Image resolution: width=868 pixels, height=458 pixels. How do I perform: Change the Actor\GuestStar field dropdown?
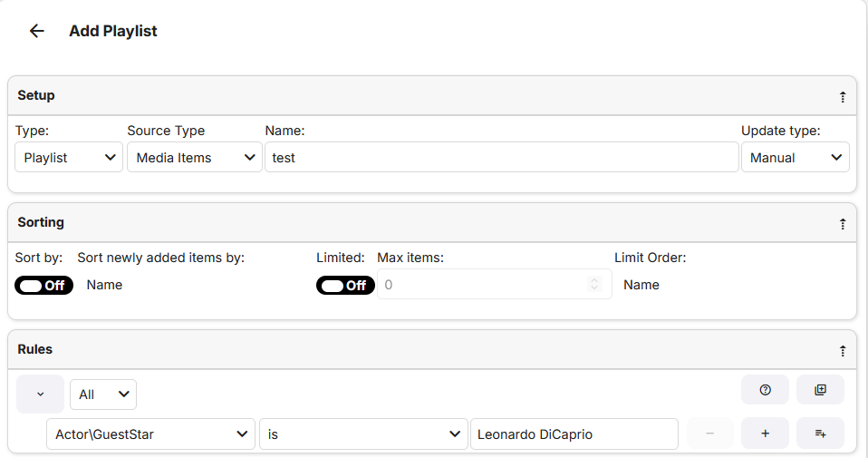pos(150,434)
